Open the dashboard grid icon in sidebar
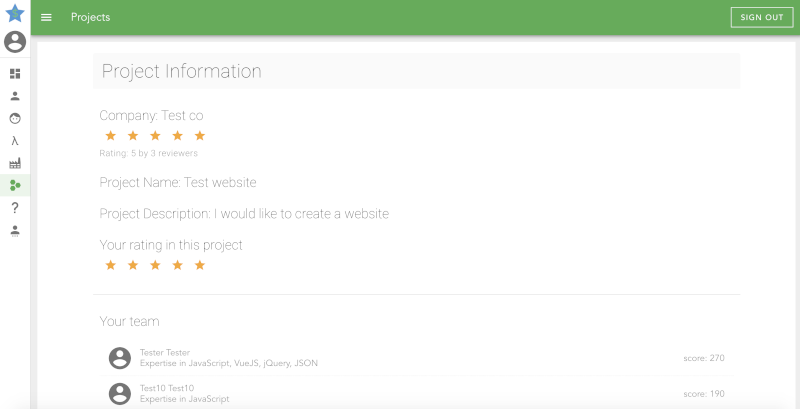Screen dimensions: 800x409 [x=15, y=74]
